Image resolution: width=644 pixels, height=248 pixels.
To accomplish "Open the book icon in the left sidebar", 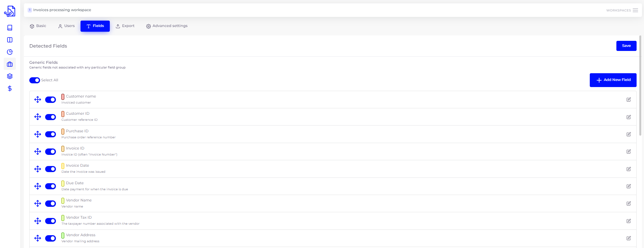I will (x=10, y=28).
